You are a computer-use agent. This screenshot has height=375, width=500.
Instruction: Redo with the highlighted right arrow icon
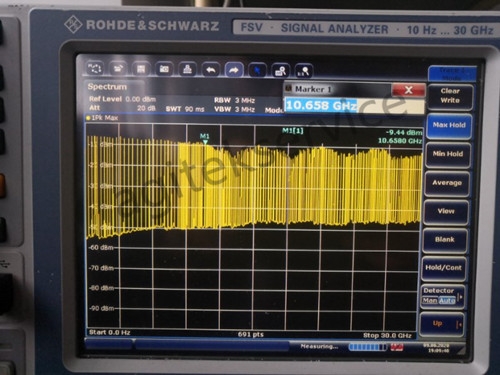(x=234, y=70)
